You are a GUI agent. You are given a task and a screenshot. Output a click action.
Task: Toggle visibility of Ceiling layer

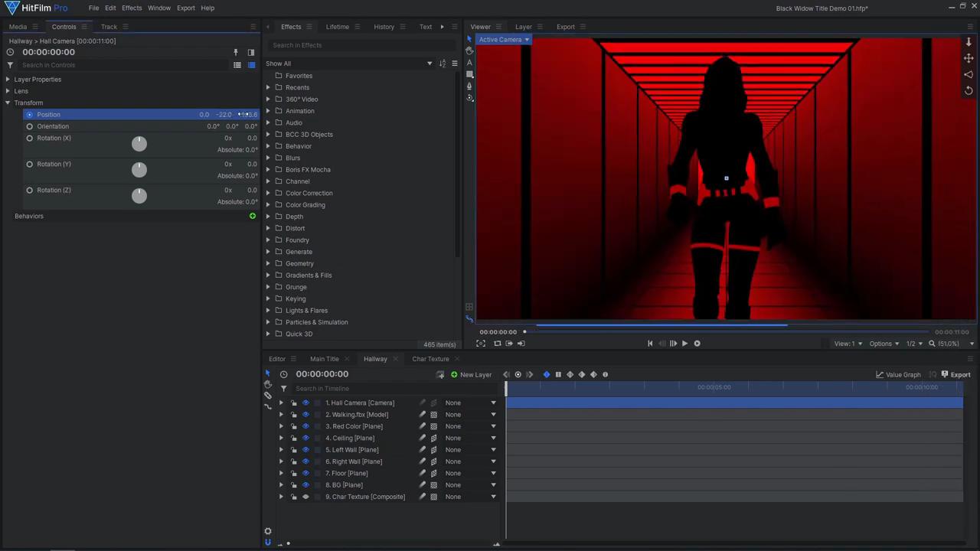(x=305, y=439)
